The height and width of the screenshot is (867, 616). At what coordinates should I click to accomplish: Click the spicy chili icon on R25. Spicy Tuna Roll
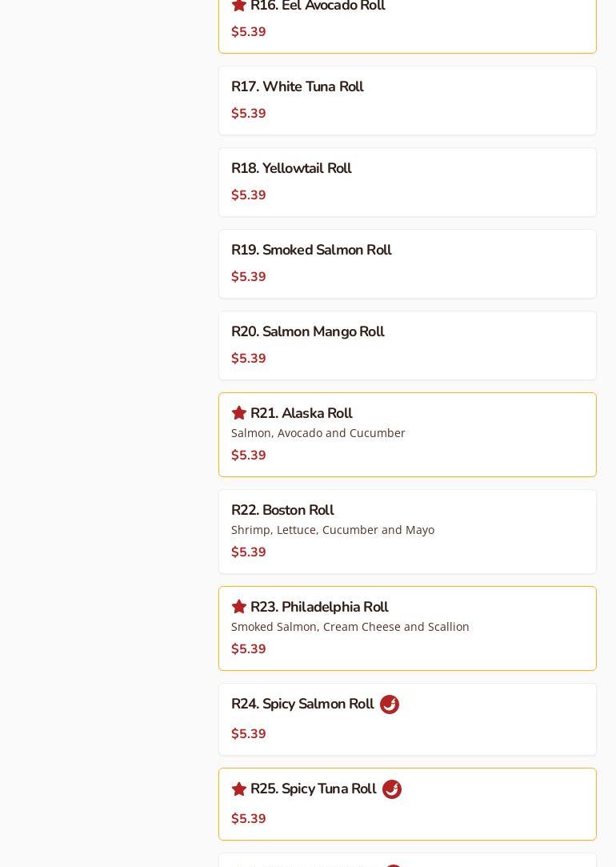tap(392, 789)
